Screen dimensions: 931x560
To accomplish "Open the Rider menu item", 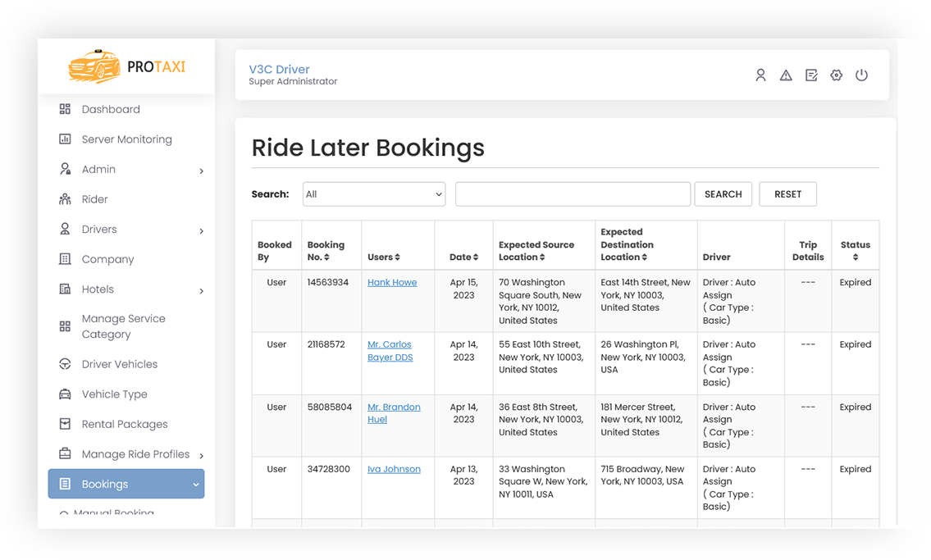I will click(x=95, y=198).
